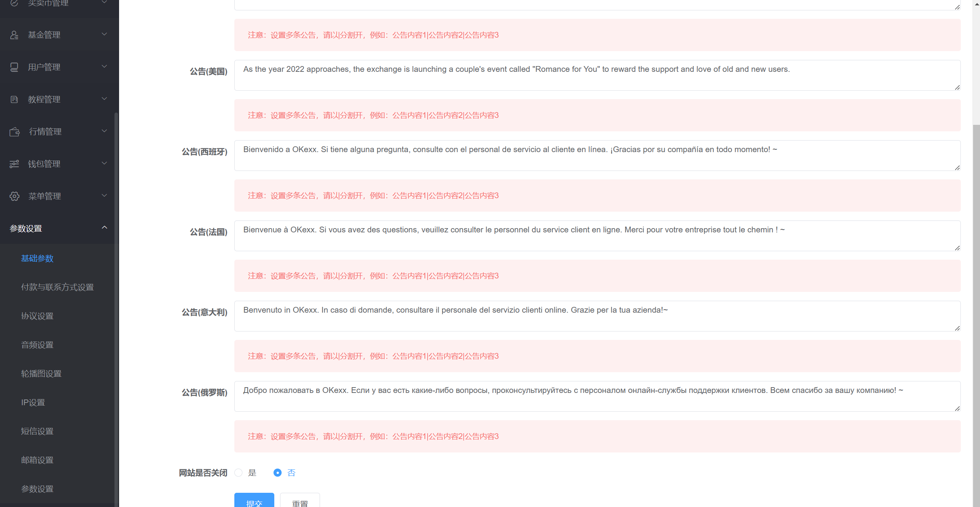
Task: Expand the 行情管理 chevron
Action: pyautogui.click(x=104, y=131)
